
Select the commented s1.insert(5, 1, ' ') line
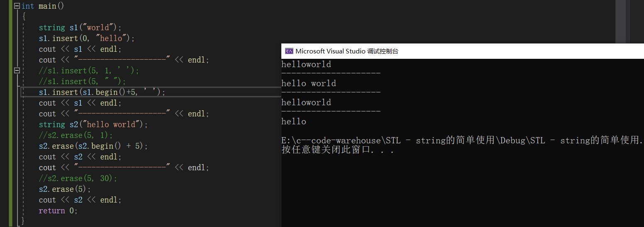coord(89,71)
